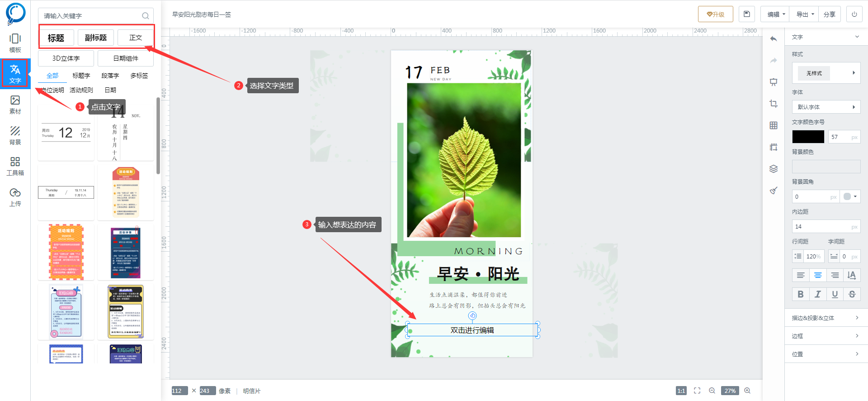The image size is (868, 401).
Task: Open the 工具箱 toolbox panel
Action: (15, 166)
